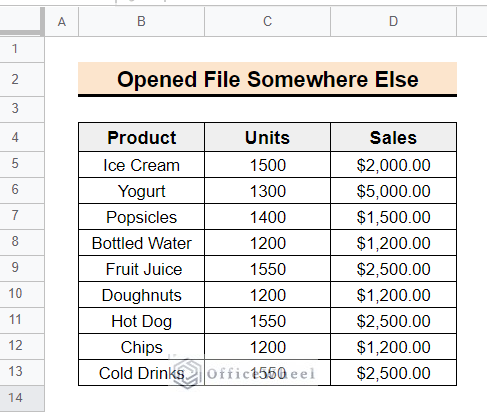Click the Doughnuts cell
Viewport: 487px width, 412px height.
coord(141,295)
